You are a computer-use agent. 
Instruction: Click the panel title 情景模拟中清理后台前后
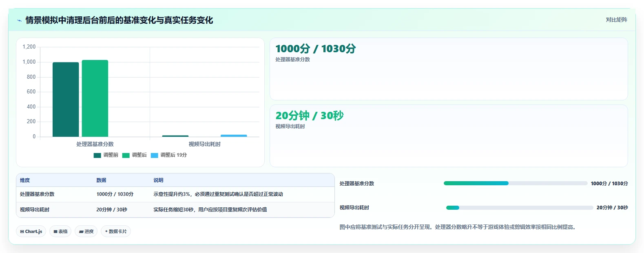[x=119, y=20]
